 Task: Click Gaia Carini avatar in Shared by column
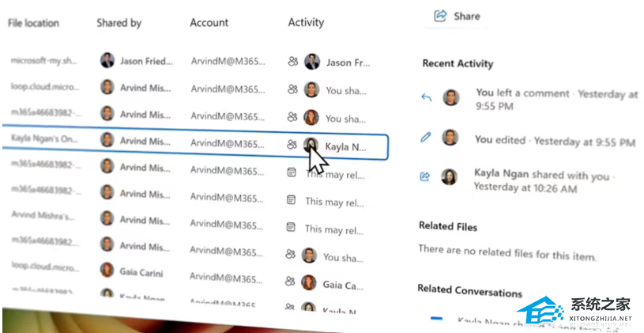tap(107, 270)
